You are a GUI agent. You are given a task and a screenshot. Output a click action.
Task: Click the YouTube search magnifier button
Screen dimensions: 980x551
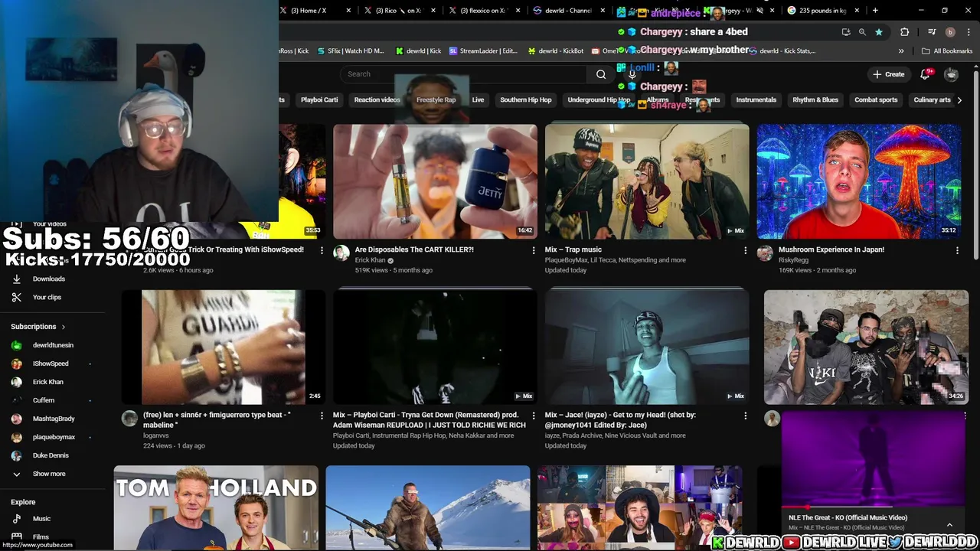point(601,74)
